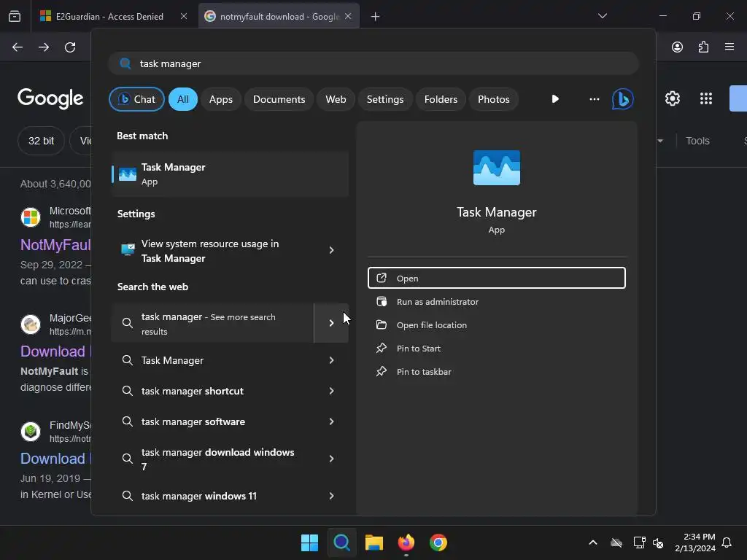Filter search results by Apps

221,99
